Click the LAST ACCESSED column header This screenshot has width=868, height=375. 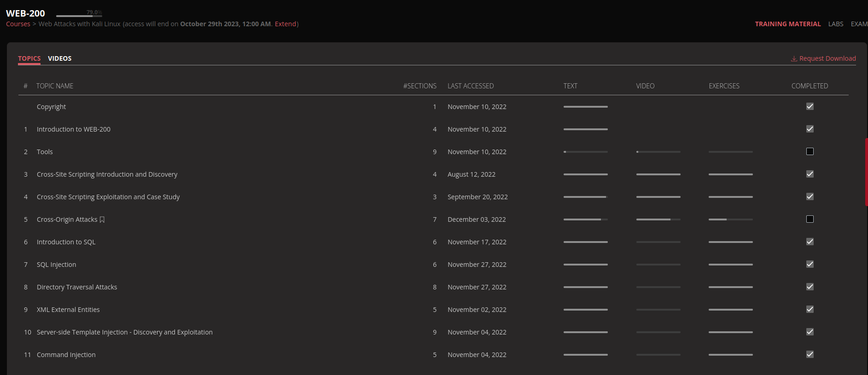[471, 86]
